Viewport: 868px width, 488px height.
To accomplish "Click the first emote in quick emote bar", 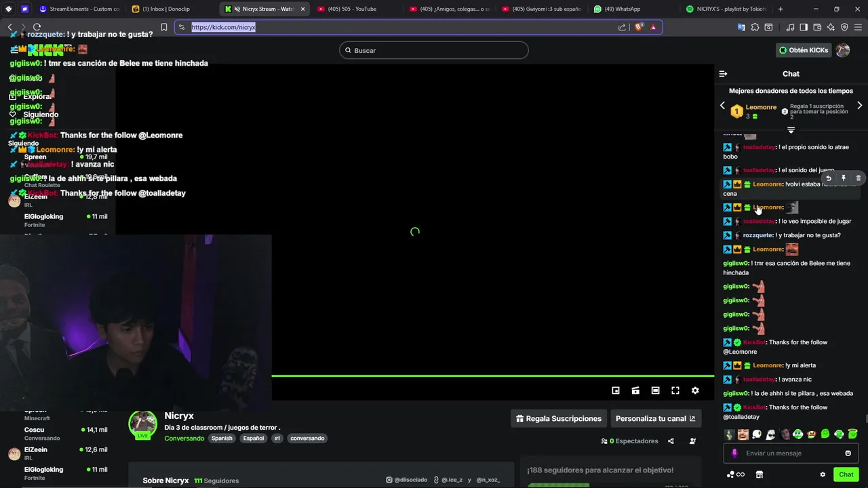I will coord(730,434).
